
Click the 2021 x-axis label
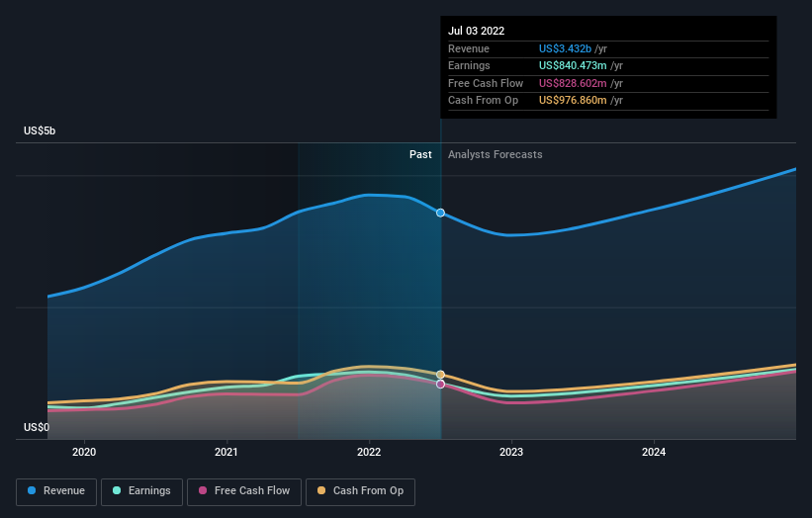(226, 452)
